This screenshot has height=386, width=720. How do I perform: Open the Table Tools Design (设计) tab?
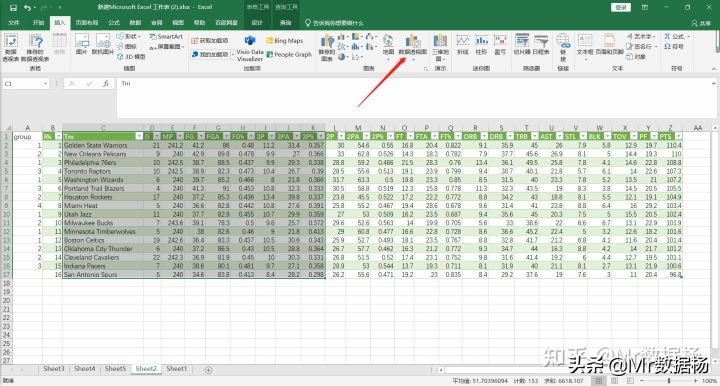click(257, 22)
